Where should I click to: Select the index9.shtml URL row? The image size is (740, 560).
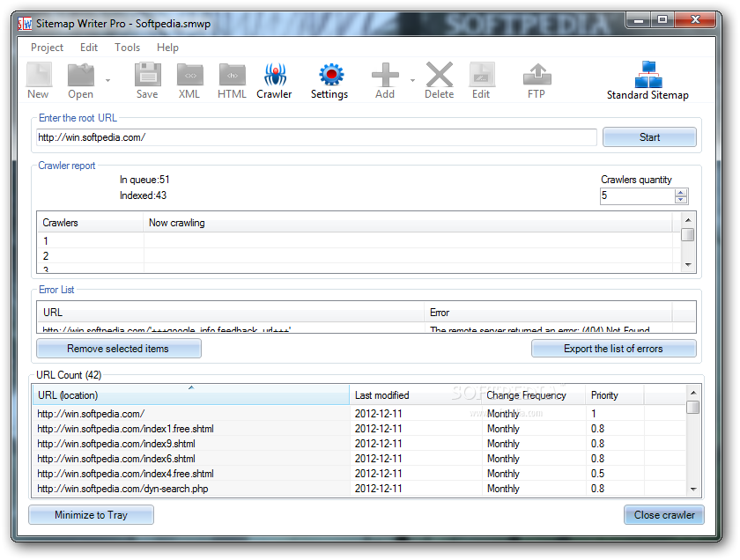coord(359,444)
